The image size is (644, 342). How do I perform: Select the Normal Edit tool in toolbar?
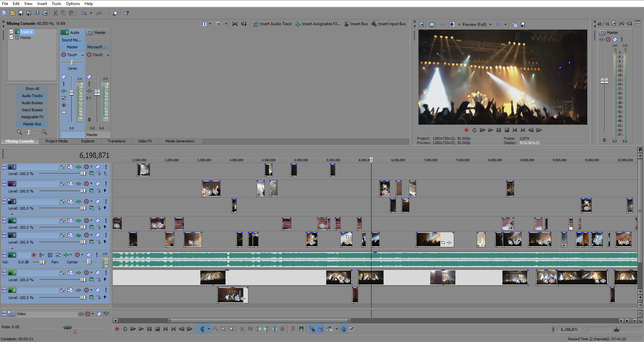pyautogui.click(x=202, y=329)
